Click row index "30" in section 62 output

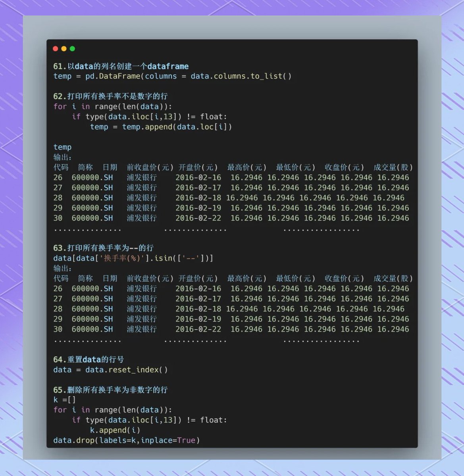(x=58, y=218)
